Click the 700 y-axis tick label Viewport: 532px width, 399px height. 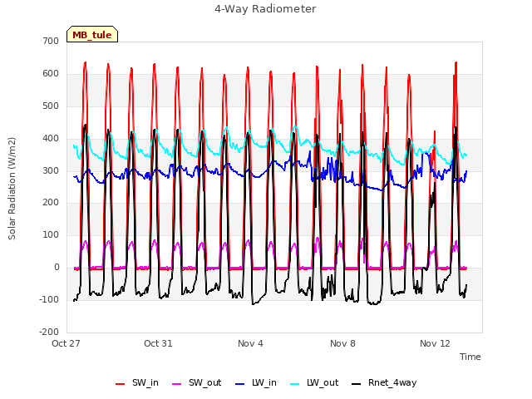[x=51, y=41]
